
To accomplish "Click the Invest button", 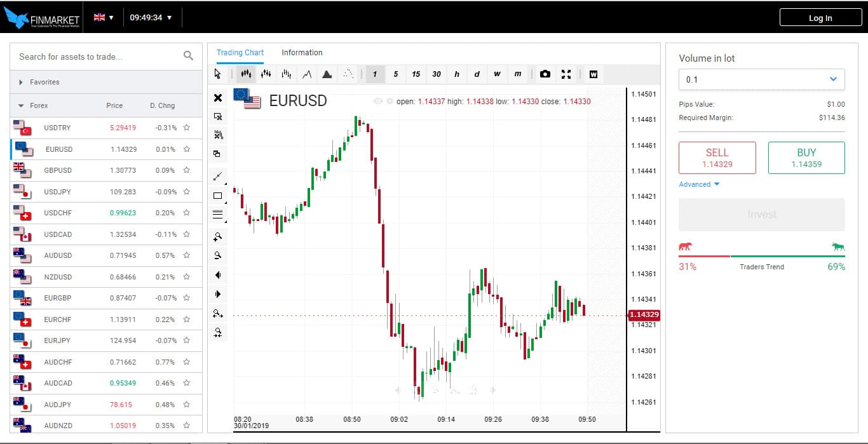I will point(762,215).
